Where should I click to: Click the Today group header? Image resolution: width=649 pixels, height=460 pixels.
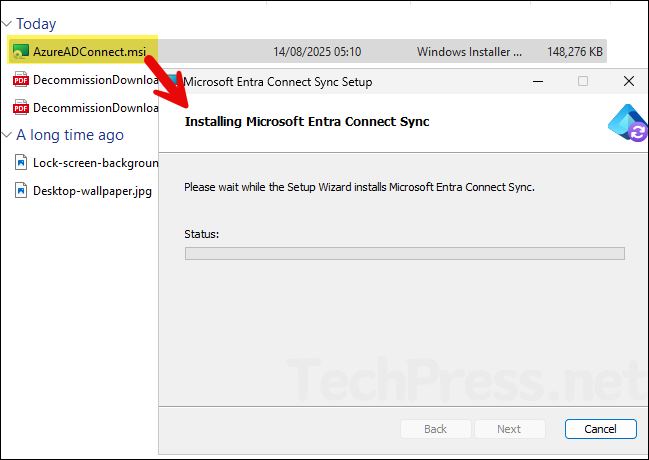[36, 24]
